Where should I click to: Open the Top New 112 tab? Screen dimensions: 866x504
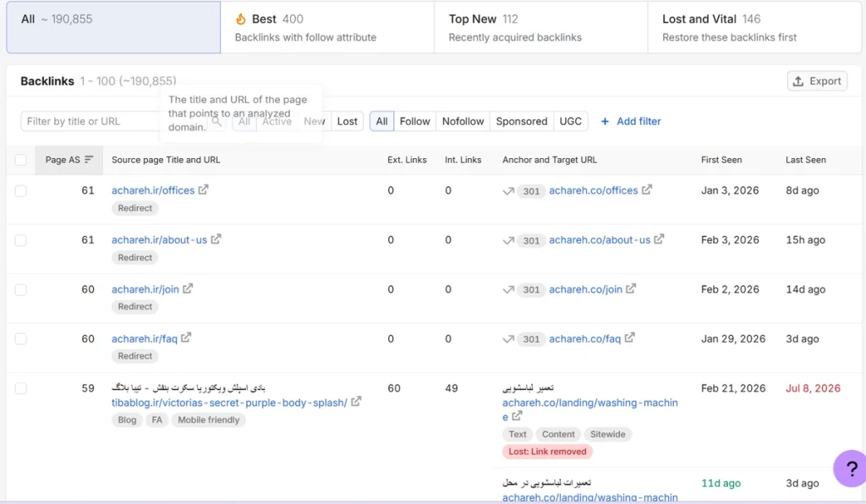[540, 27]
